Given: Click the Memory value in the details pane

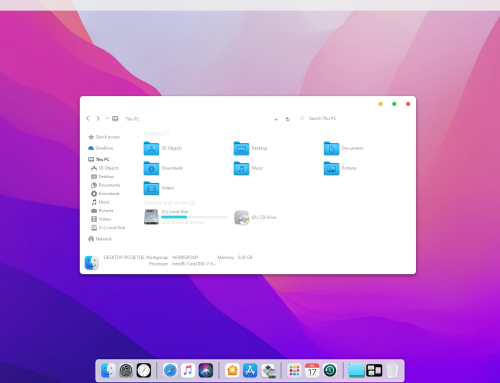Looking at the screenshot, I should 245,257.
